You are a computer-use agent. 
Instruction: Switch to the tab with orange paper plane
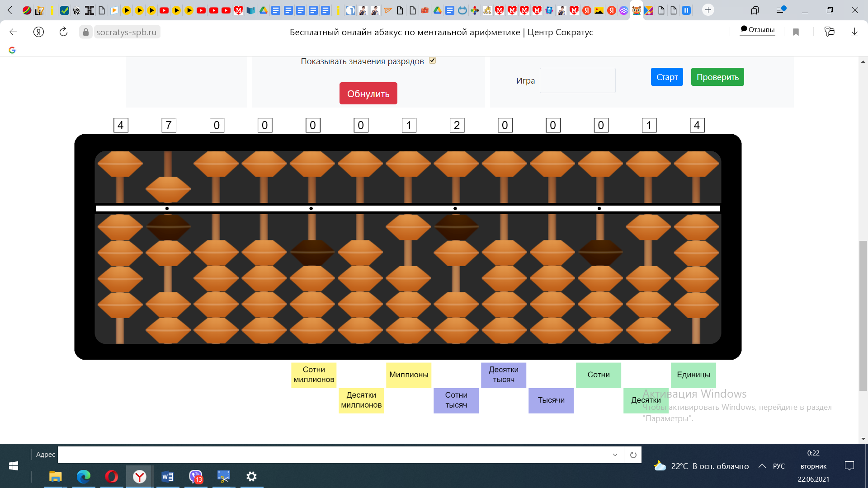click(x=387, y=10)
